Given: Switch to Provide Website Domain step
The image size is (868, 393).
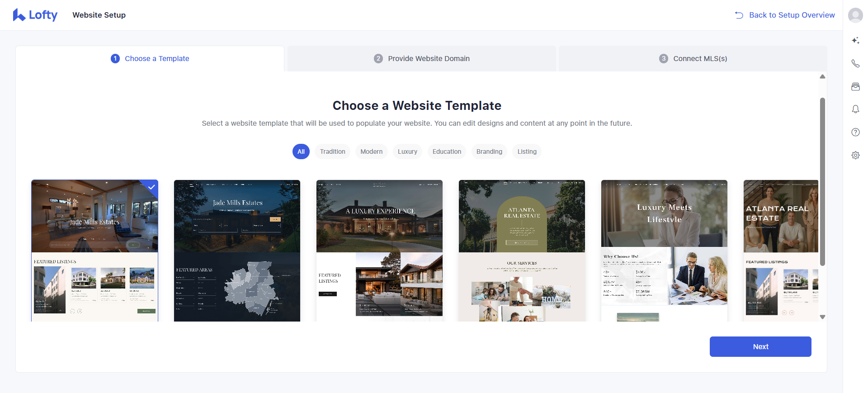Looking at the screenshot, I should click(422, 59).
